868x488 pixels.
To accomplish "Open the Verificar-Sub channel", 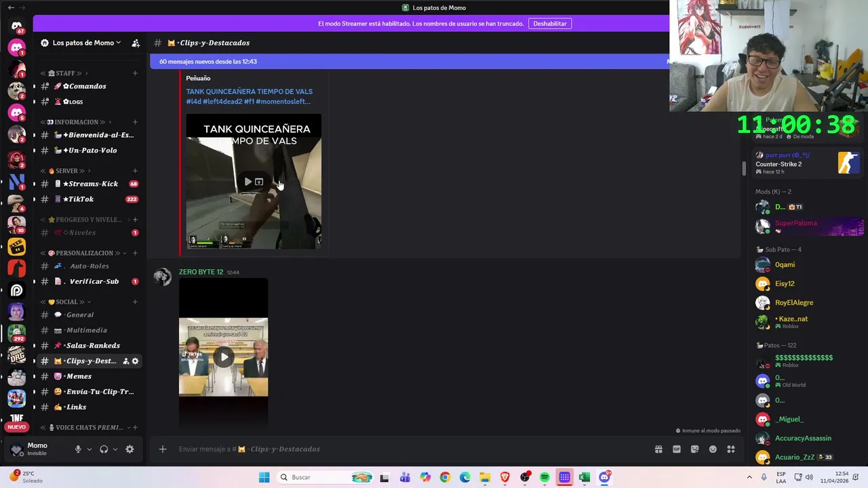I will coord(89,281).
